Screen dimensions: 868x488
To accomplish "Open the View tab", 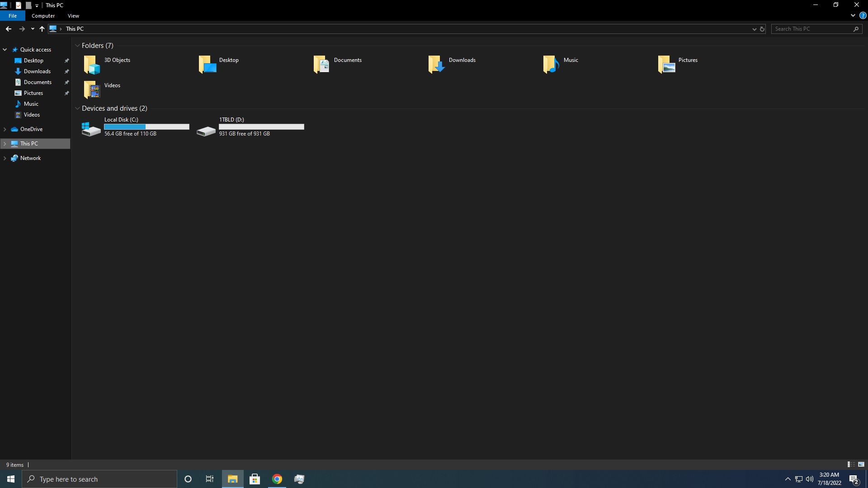I will 73,15.
